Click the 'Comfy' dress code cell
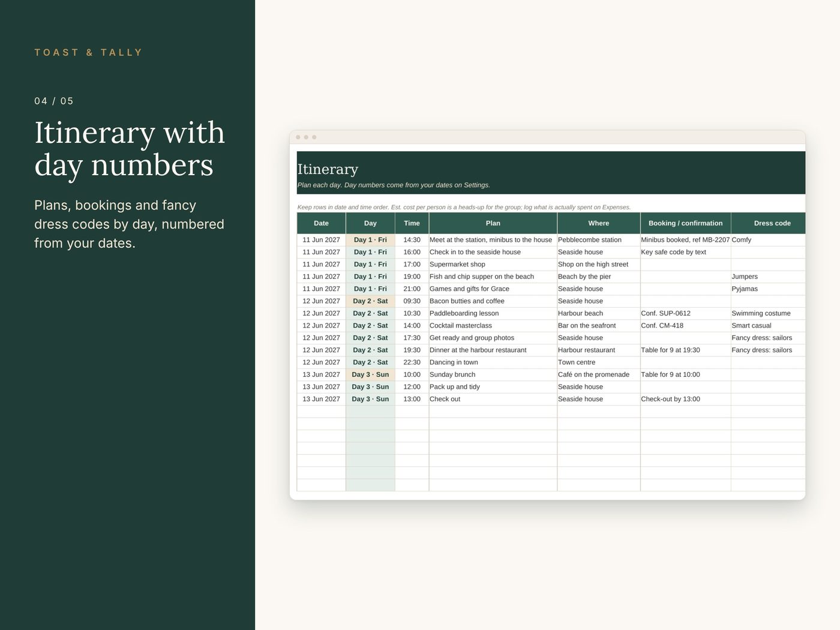 pyautogui.click(x=768, y=240)
